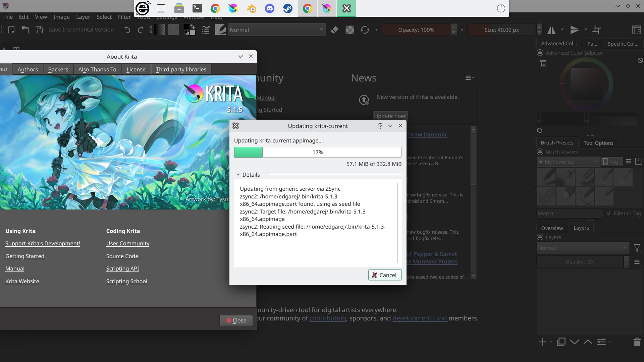Open the Normal blending mode dropdown

pyautogui.click(x=276, y=29)
